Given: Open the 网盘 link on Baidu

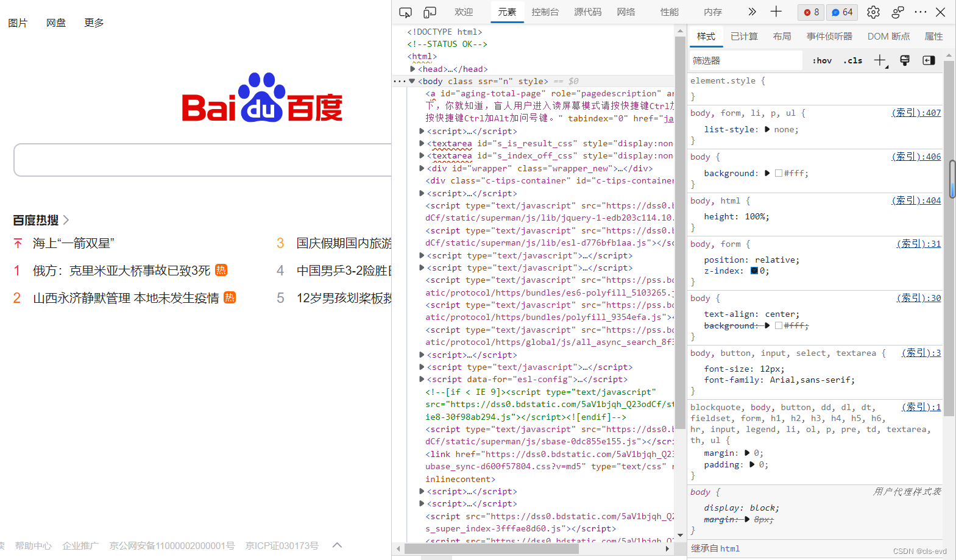Looking at the screenshot, I should (56, 23).
